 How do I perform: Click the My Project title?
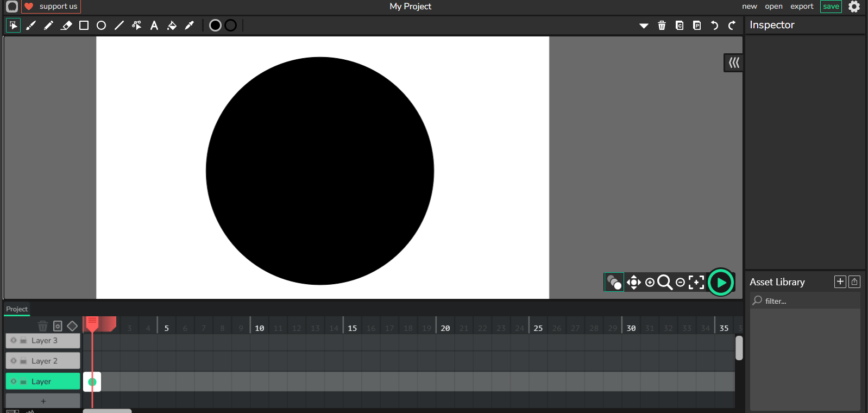click(x=410, y=7)
